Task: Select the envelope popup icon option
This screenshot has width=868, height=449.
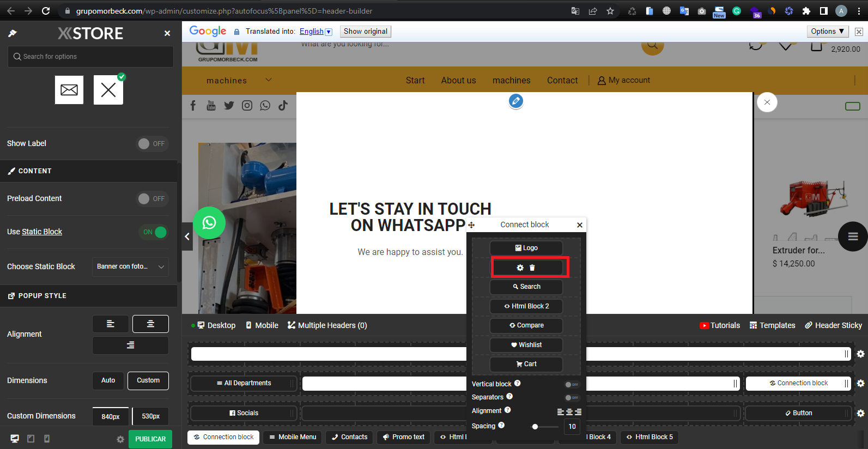Action: (x=69, y=90)
